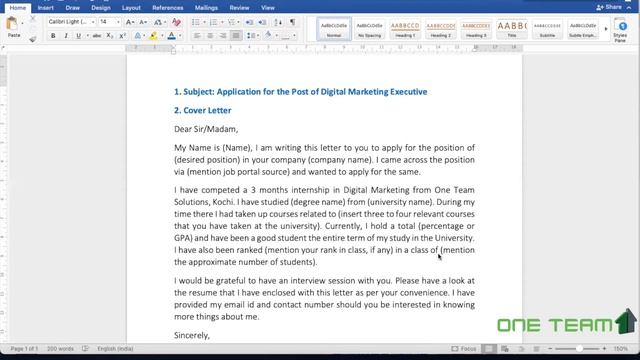The width and height of the screenshot is (640, 360).
Task: Open the Review tab
Action: [239, 8]
